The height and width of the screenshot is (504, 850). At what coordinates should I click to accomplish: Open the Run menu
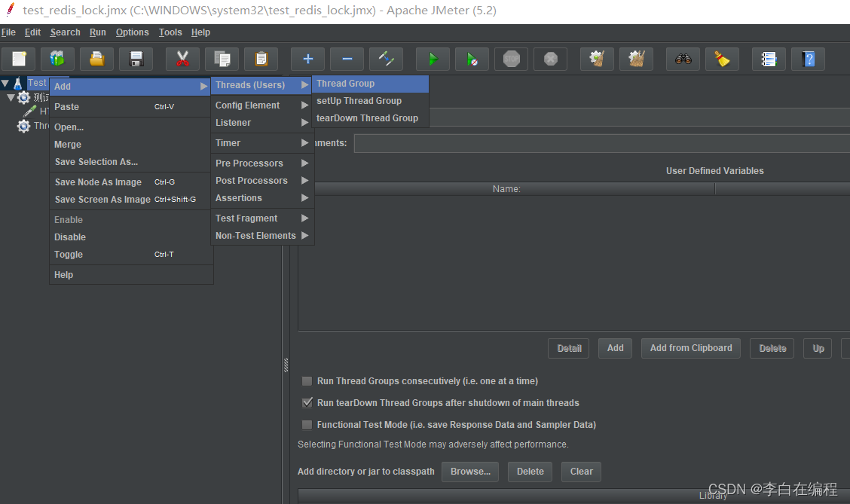tap(97, 32)
